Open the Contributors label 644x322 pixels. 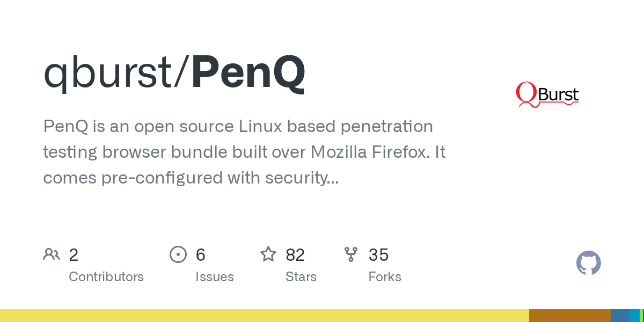pos(106,277)
